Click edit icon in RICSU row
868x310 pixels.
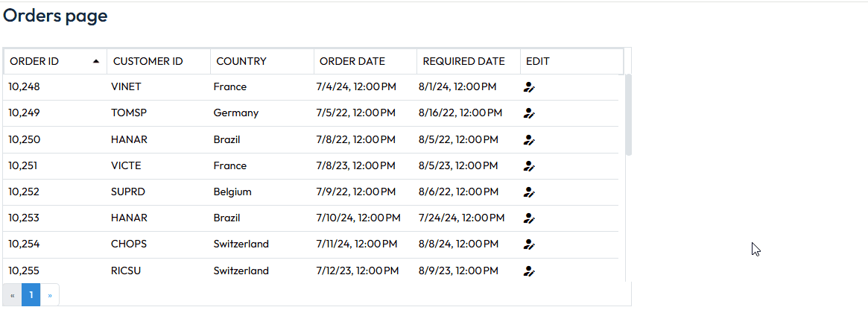tap(529, 271)
